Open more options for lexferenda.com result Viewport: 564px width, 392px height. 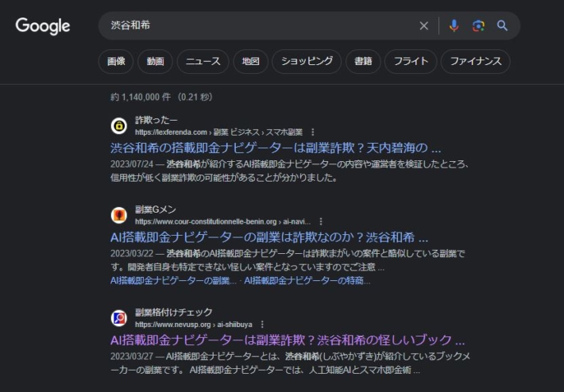312,133
